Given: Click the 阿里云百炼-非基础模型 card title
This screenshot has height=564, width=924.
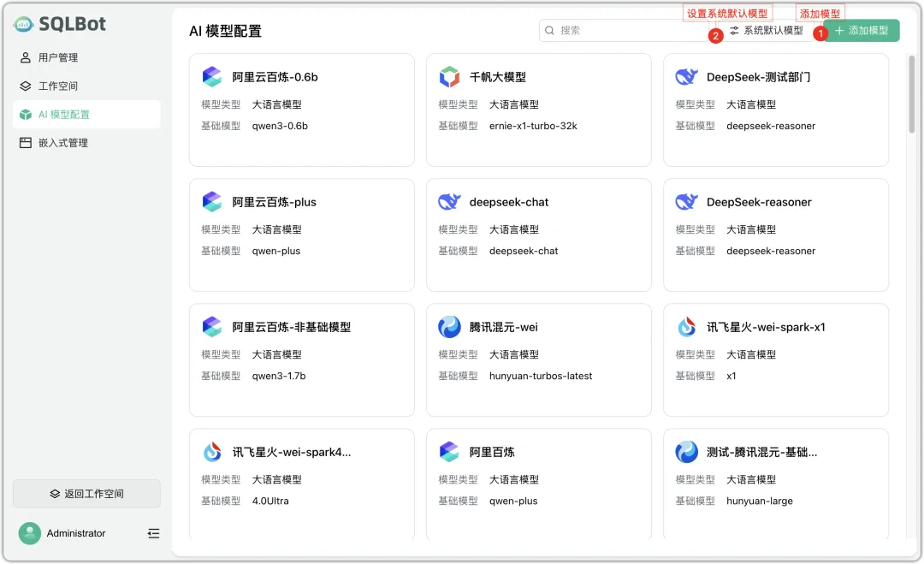Looking at the screenshot, I should coord(291,327).
